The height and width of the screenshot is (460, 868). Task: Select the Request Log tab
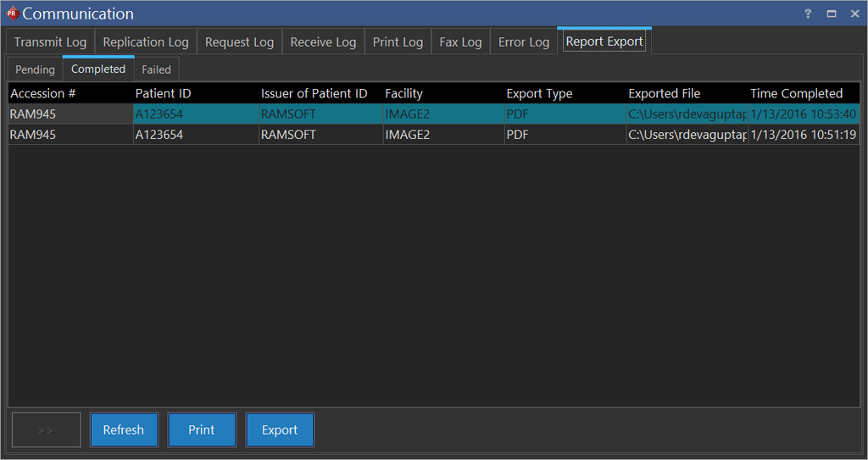239,42
